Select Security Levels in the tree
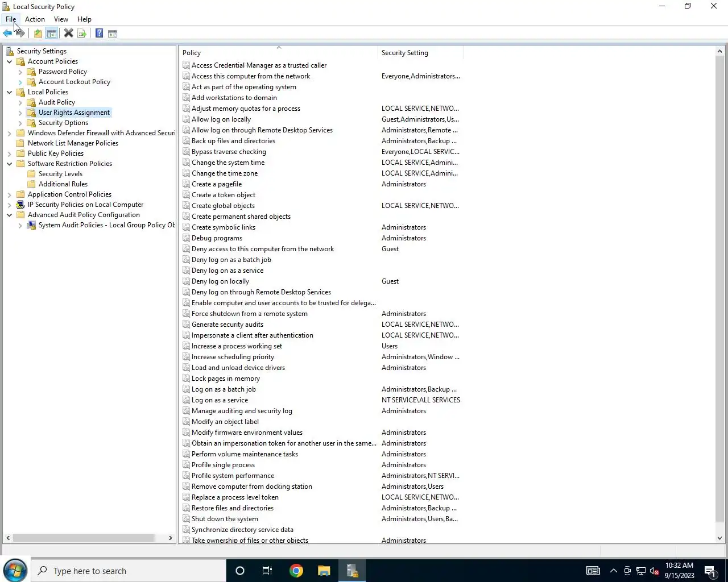 point(60,174)
